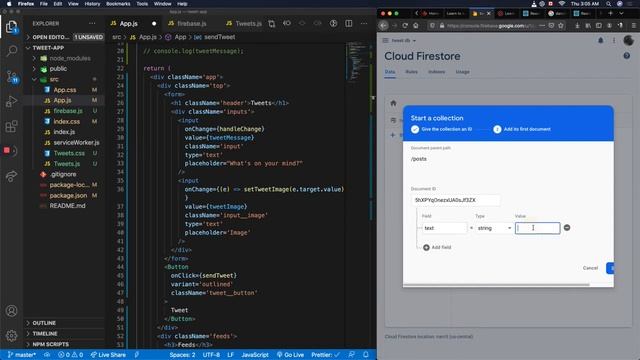Click the master branch in status bar

(22, 355)
